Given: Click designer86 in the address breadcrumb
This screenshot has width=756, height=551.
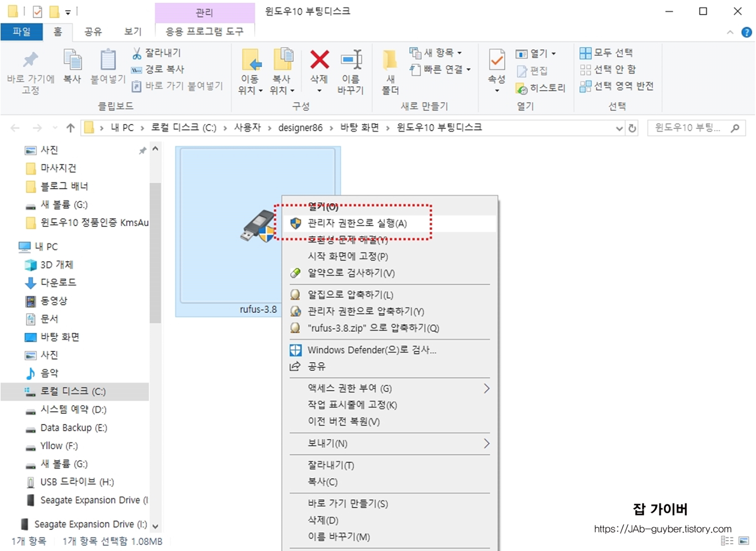Looking at the screenshot, I should point(300,128).
